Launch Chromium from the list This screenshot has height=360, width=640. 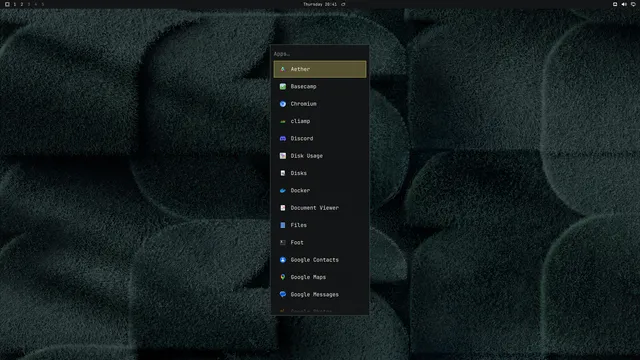[x=320, y=104]
